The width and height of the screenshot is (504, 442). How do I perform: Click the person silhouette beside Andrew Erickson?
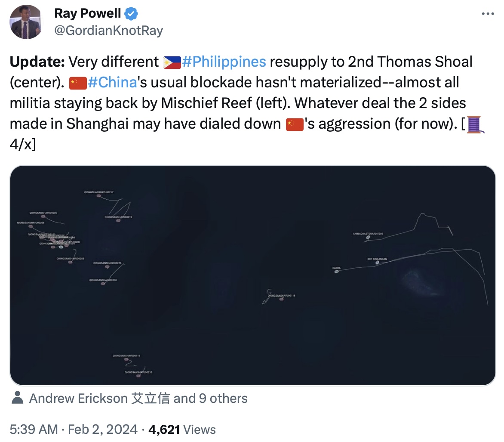tap(18, 398)
